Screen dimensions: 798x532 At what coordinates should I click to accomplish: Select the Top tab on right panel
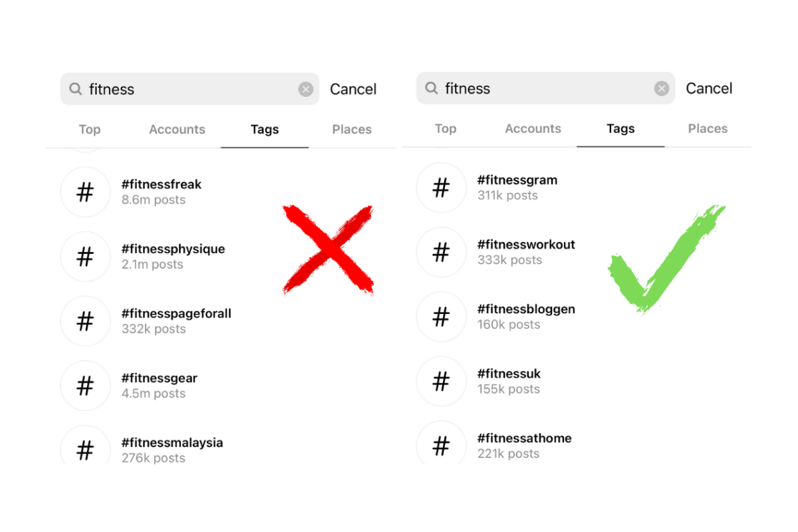tap(445, 129)
